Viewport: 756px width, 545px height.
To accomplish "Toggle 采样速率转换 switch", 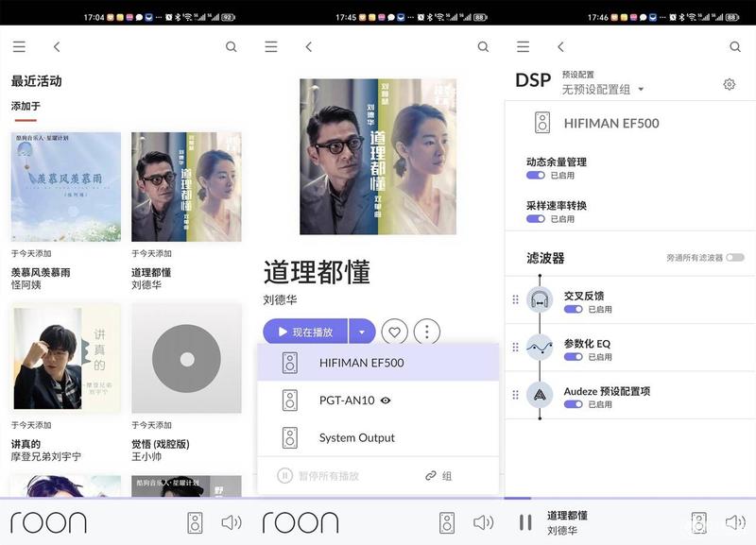I will pyautogui.click(x=535, y=219).
